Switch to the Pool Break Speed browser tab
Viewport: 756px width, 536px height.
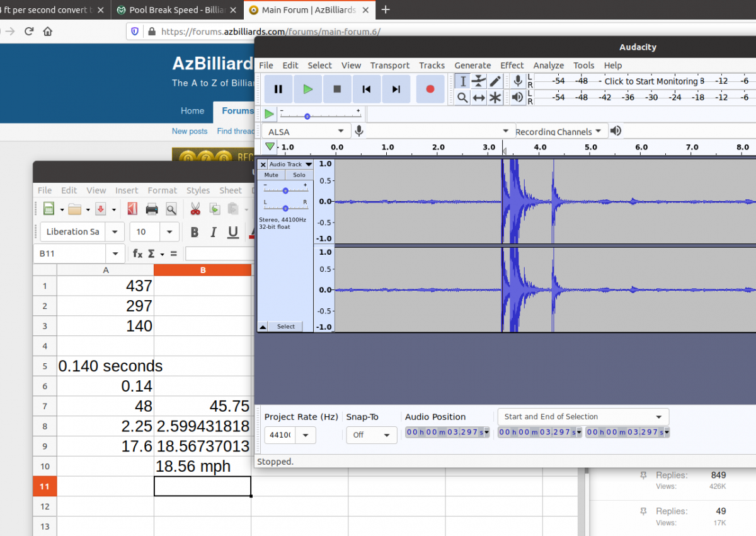pos(178,10)
